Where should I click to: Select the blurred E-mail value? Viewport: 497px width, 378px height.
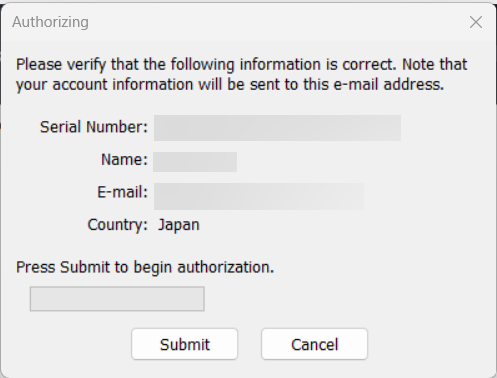[x=259, y=196]
